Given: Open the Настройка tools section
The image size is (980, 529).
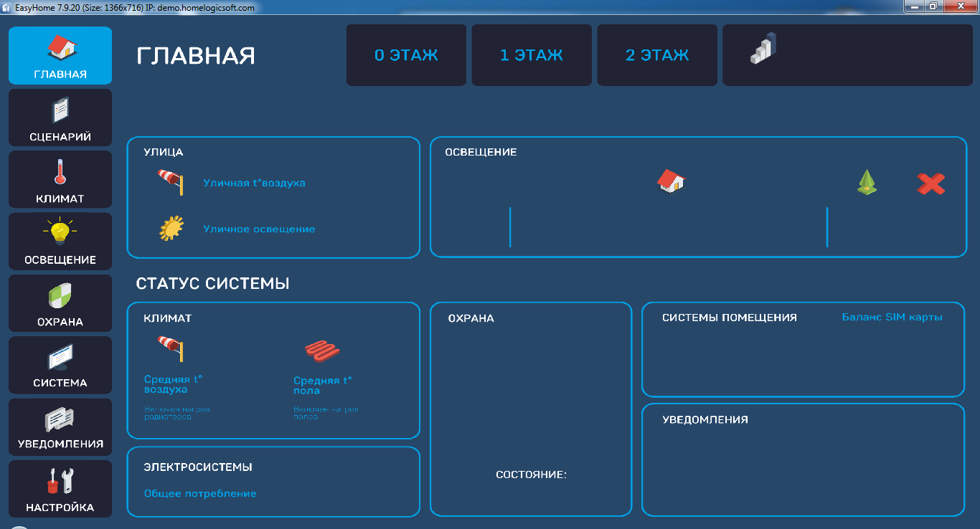Looking at the screenshot, I should pyautogui.click(x=60, y=489).
